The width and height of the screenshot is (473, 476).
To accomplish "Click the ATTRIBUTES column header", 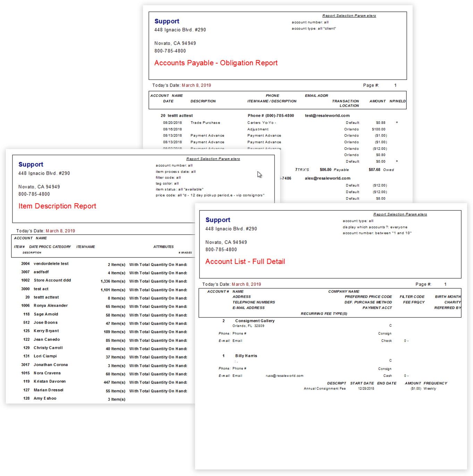I will tap(163, 247).
